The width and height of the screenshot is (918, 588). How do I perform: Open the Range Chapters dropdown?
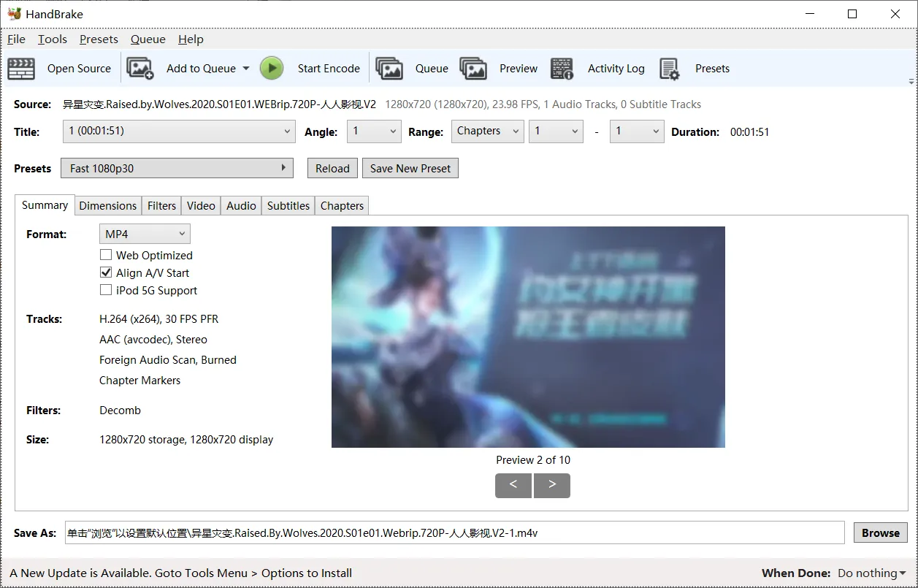tap(488, 131)
